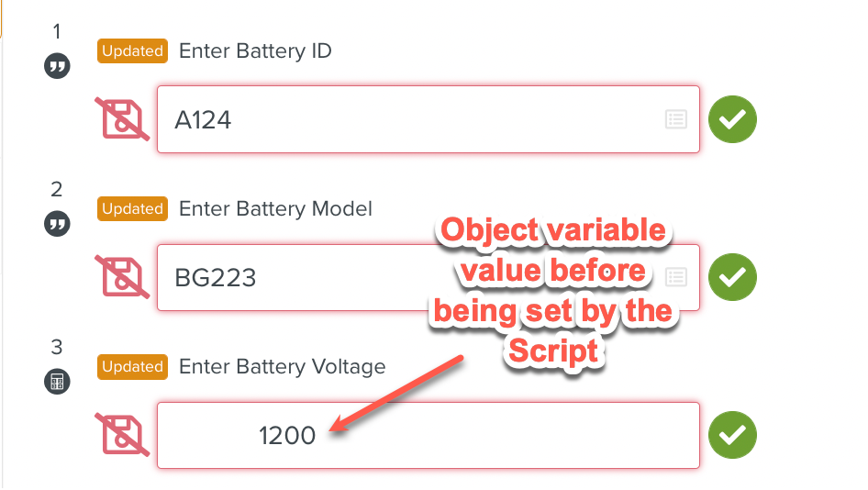Click the Enter Battery Model label
This screenshot has width=868, height=490.
pyautogui.click(x=275, y=209)
